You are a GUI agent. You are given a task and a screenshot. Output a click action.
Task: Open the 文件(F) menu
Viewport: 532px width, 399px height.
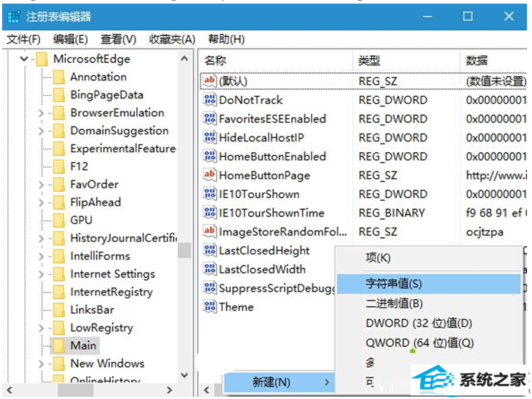[24, 39]
